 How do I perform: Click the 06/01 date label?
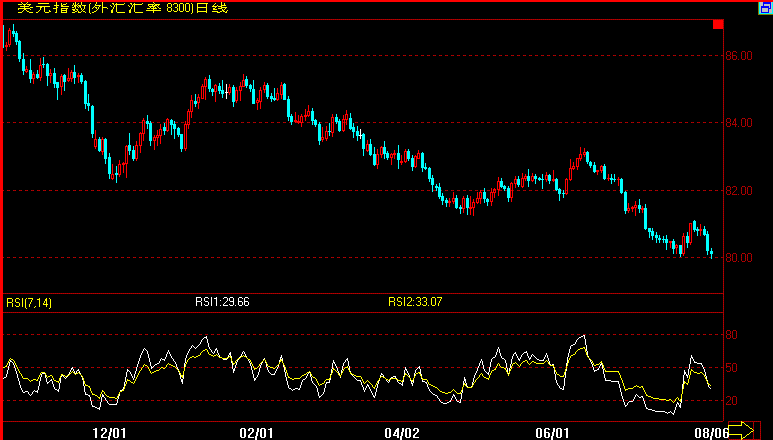552,433
